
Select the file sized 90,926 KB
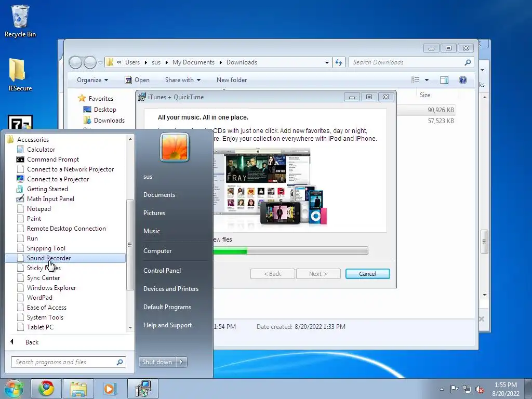[441, 110]
